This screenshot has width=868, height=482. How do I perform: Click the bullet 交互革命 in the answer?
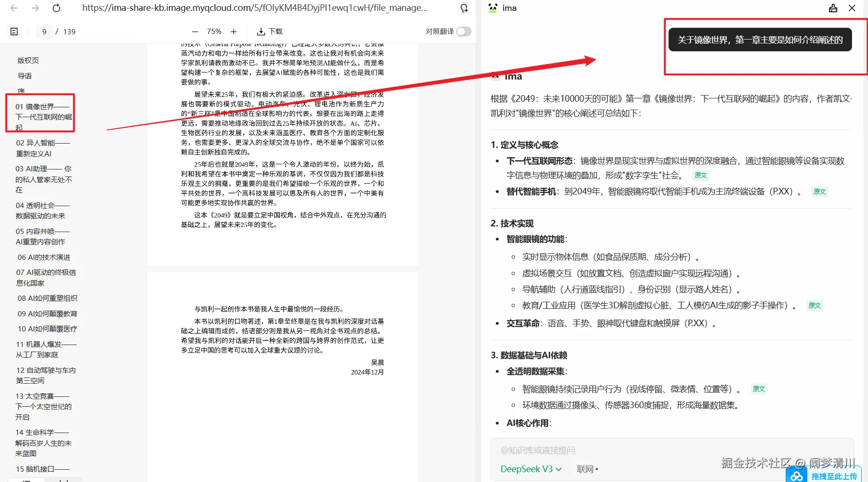coord(524,323)
